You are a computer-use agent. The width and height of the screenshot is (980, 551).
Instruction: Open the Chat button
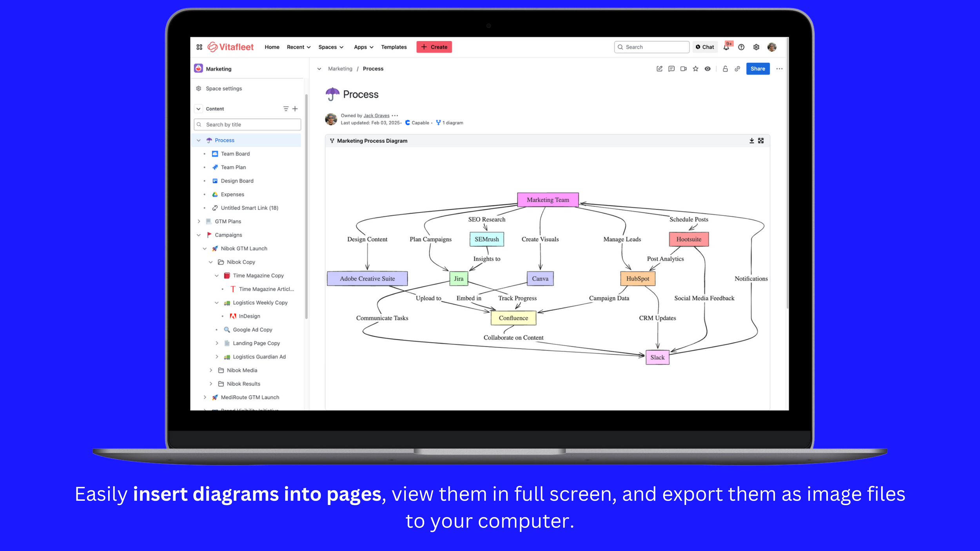point(705,47)
